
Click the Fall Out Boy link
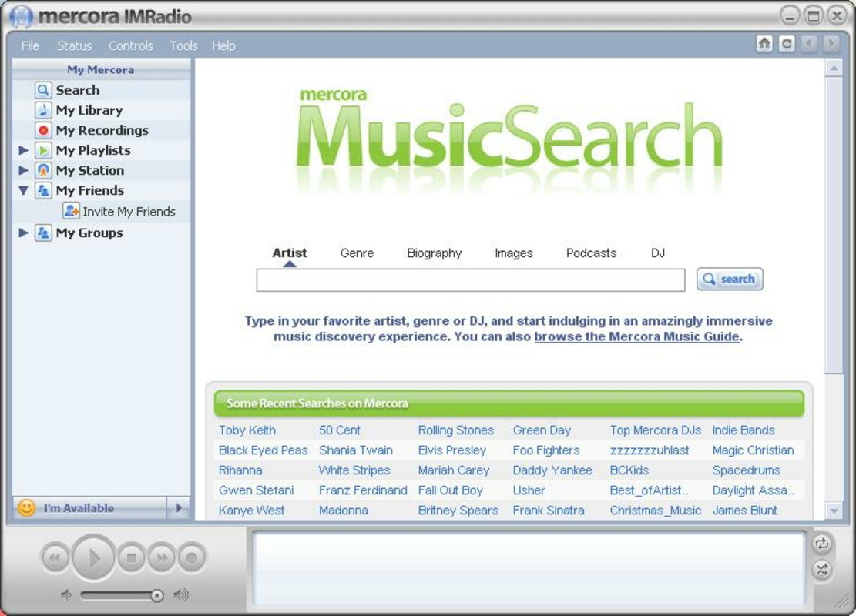[x=451, y=490]
